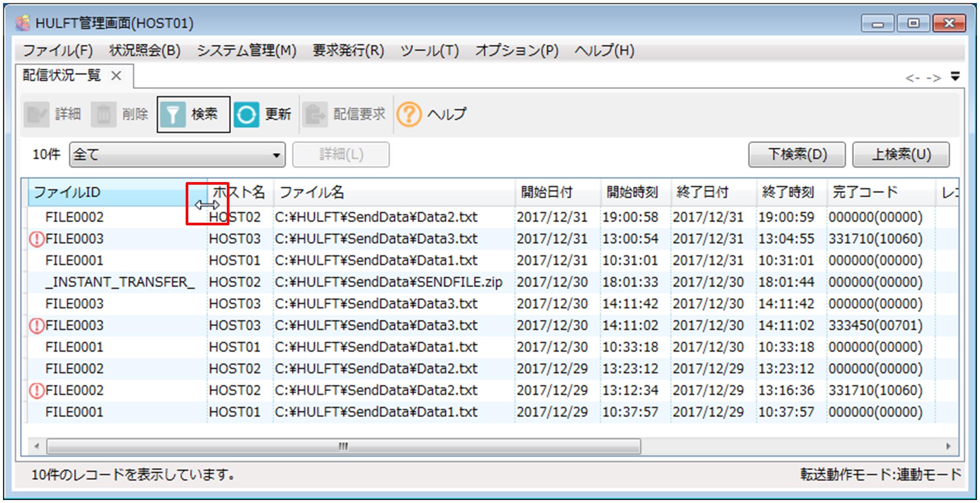
Task: Click the scrollbar right arrow
Action: pos(948,446)
